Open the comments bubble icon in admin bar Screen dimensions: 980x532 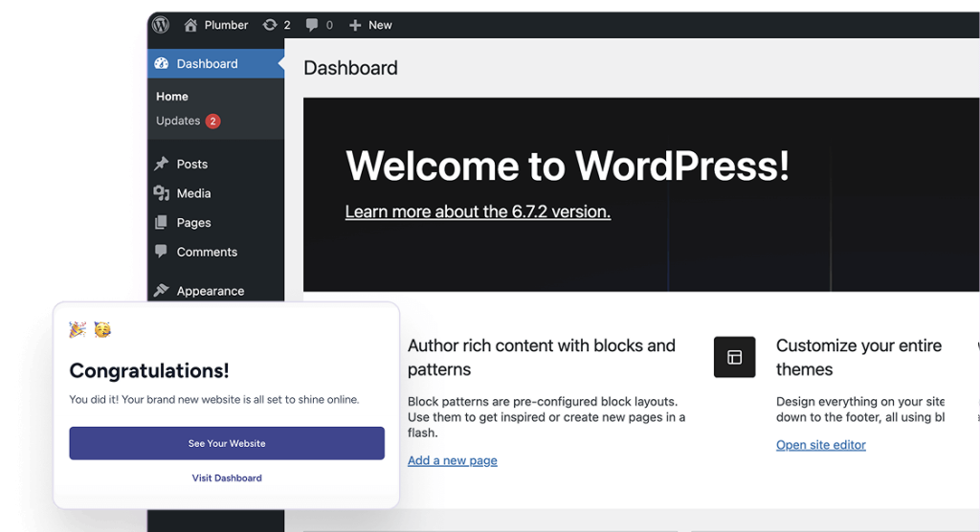coord(312,25)
